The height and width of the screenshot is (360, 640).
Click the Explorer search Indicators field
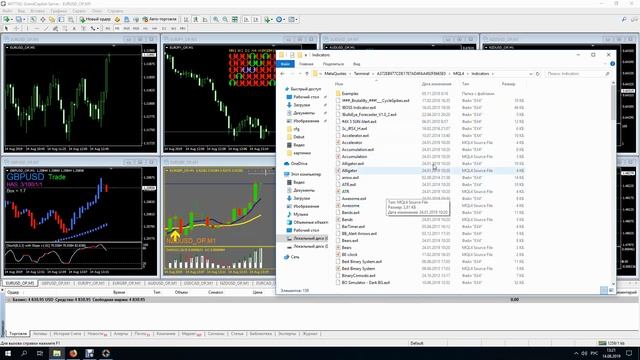[578, 74]
